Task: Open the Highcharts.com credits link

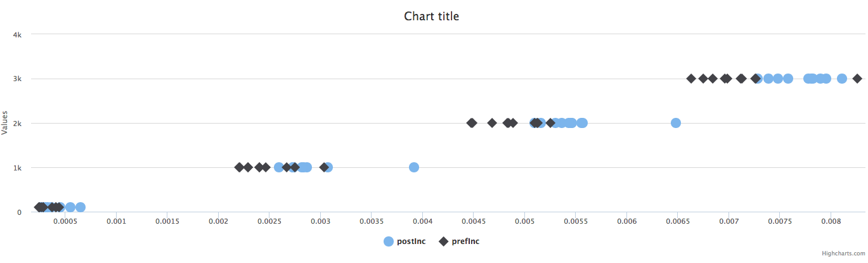Action: point(843,253)
